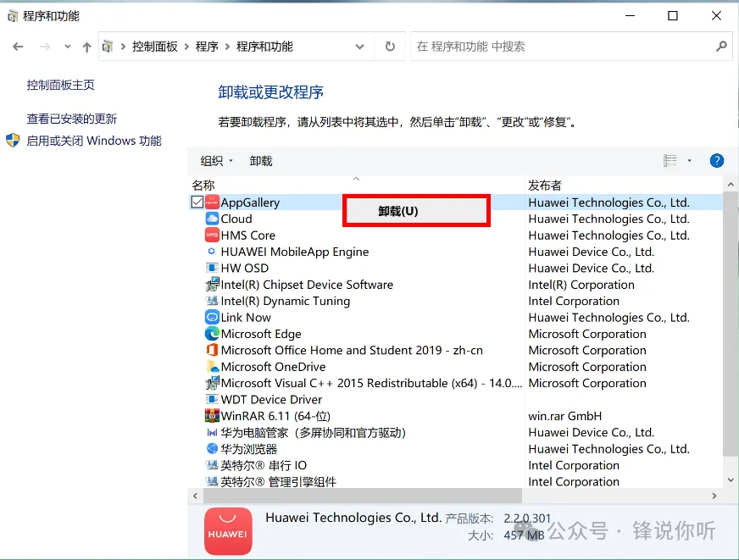Click the HUAWEI MobileApp Engine icon
Viewport: 739px width, 560px height.
pos(212,252)
